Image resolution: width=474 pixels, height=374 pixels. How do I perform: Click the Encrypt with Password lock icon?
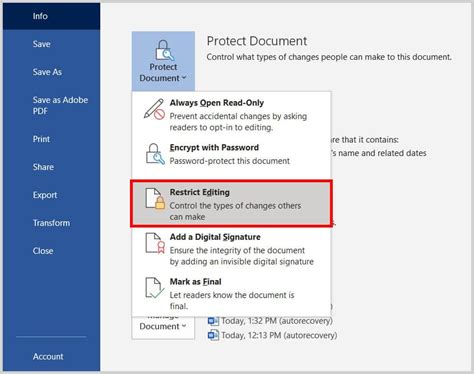(155, 154)
